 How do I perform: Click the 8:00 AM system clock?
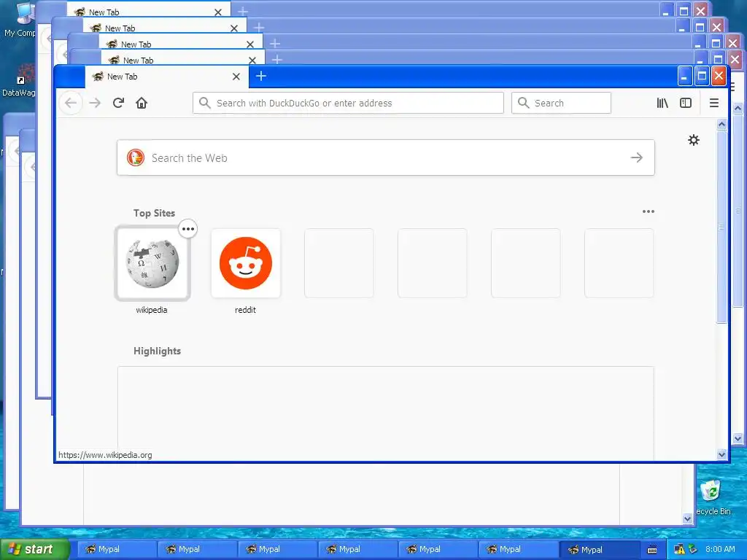720,549
